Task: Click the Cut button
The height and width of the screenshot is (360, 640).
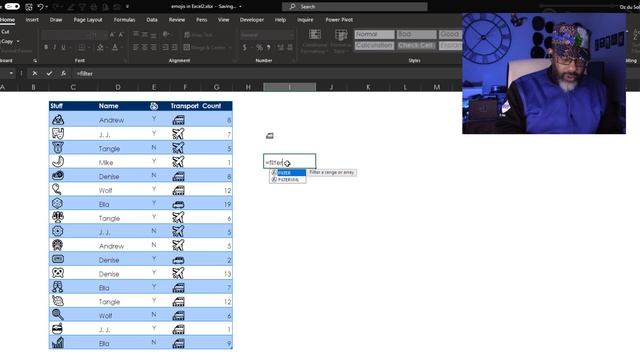Action: [x=5, y=32]
